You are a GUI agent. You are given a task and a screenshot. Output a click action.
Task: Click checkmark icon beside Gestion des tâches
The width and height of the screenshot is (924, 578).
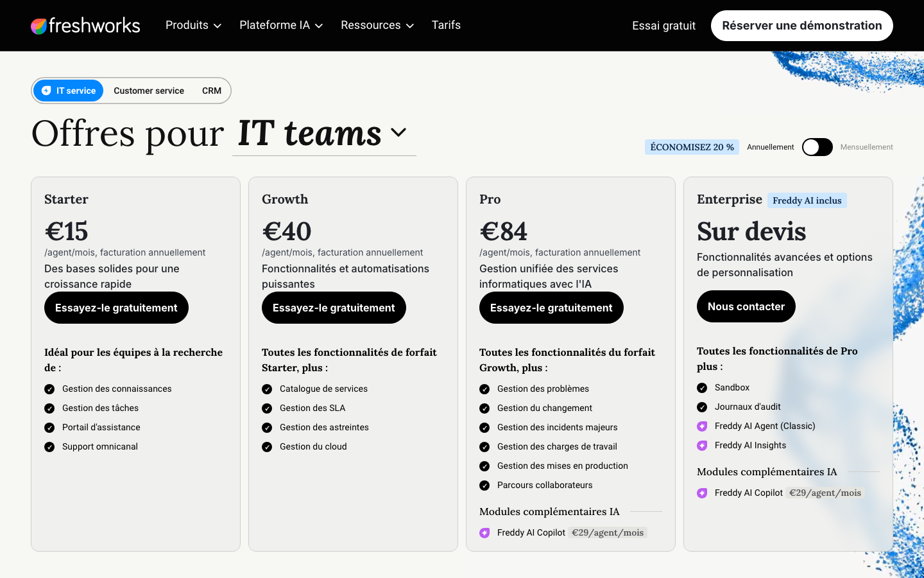point(49,408)
